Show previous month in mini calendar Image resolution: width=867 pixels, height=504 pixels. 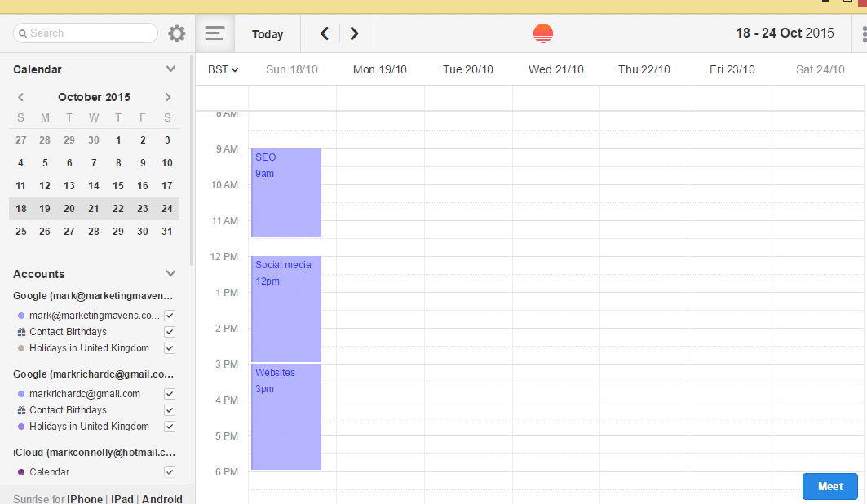[21, 97]
